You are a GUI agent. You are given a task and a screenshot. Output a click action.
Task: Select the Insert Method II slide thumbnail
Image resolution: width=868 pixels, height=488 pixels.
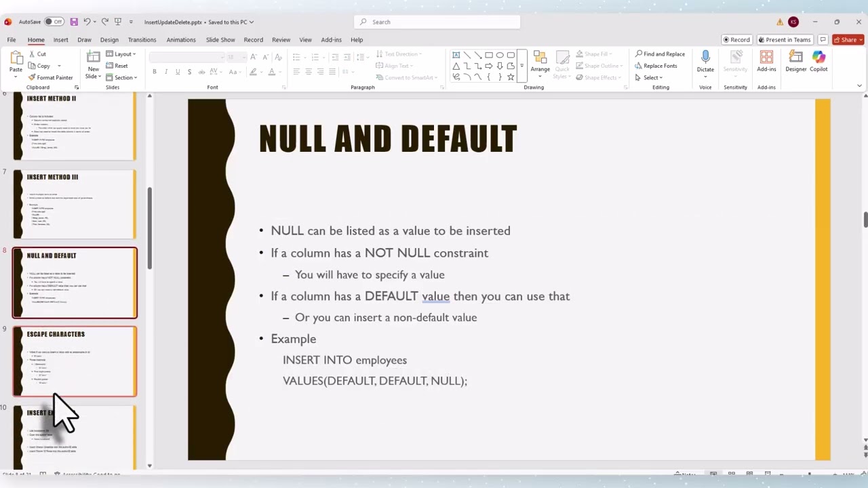click(x=75, y=126)
